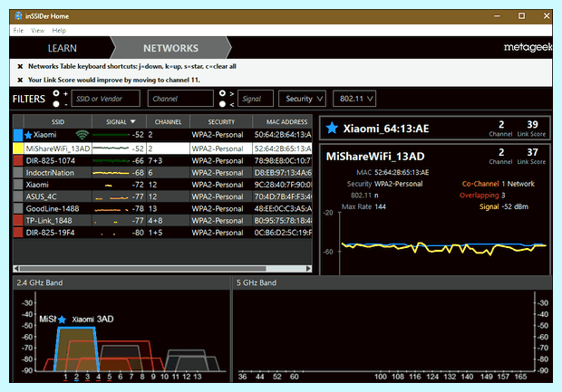This screenshot has width=562, height=392.
Task: Click the SSID or Vendor filter field
Action: coord(106,99)
